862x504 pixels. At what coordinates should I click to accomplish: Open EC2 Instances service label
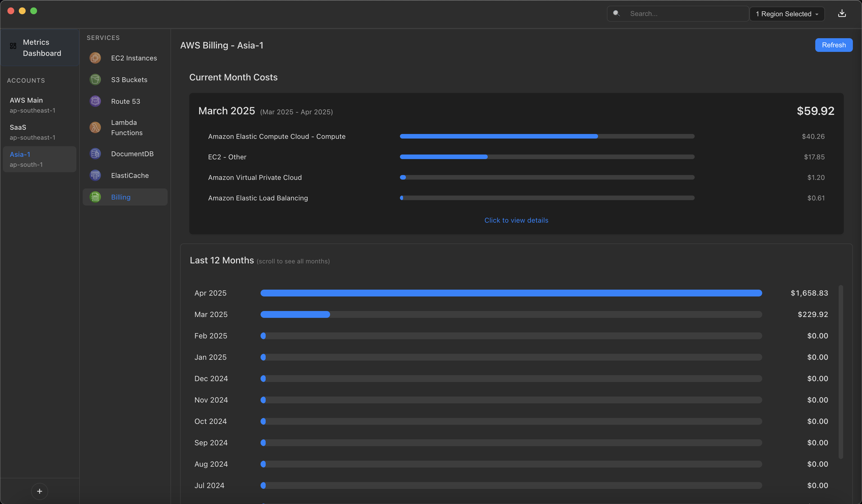click(x=134, y=58)
